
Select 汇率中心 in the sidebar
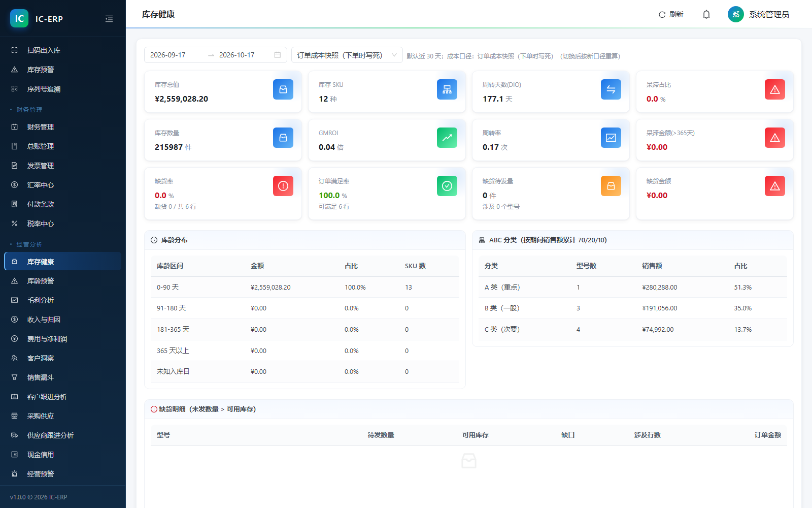(x=63, y=185)
